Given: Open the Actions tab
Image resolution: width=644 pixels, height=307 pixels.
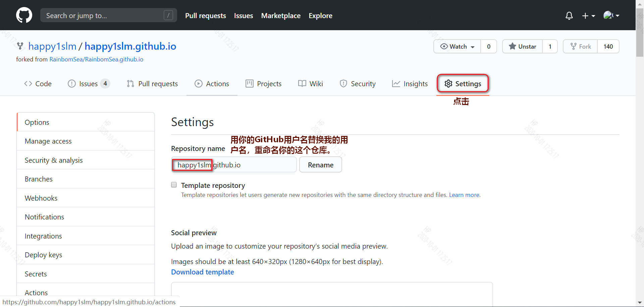Looking at the screenshot, I should click(212, 84).
